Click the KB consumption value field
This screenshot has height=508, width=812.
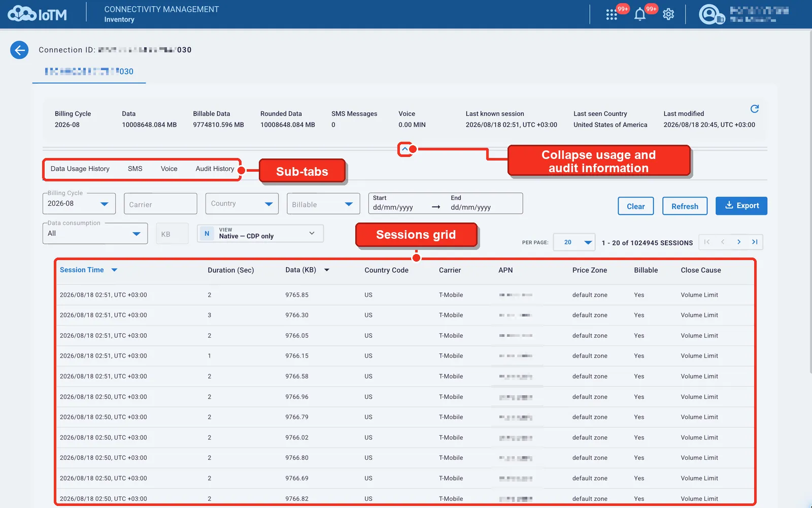point(173,234)
